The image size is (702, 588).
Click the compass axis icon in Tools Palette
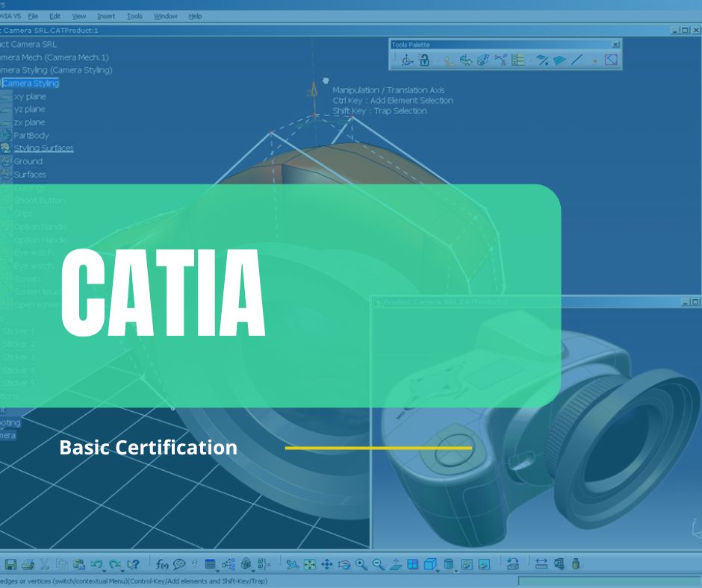[407, 60]
